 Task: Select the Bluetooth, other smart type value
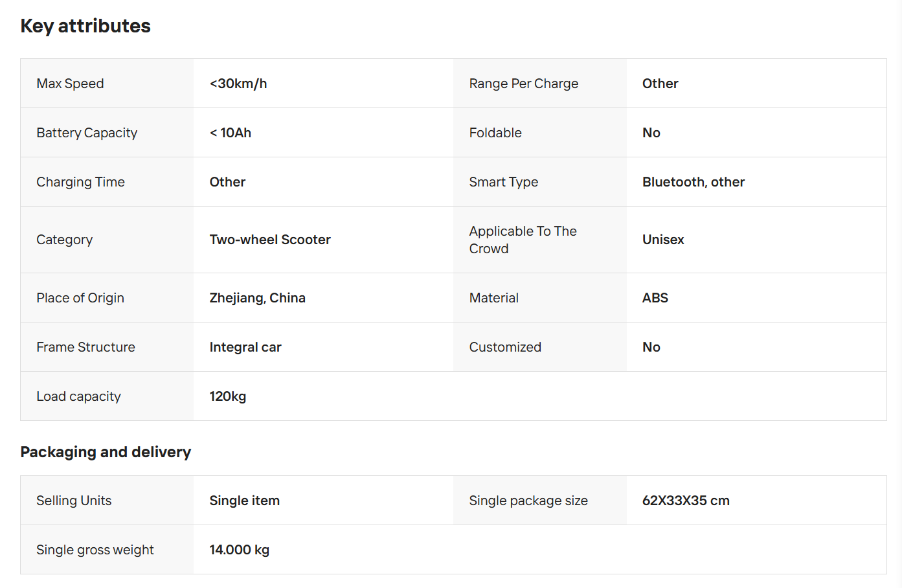point(693,182)
